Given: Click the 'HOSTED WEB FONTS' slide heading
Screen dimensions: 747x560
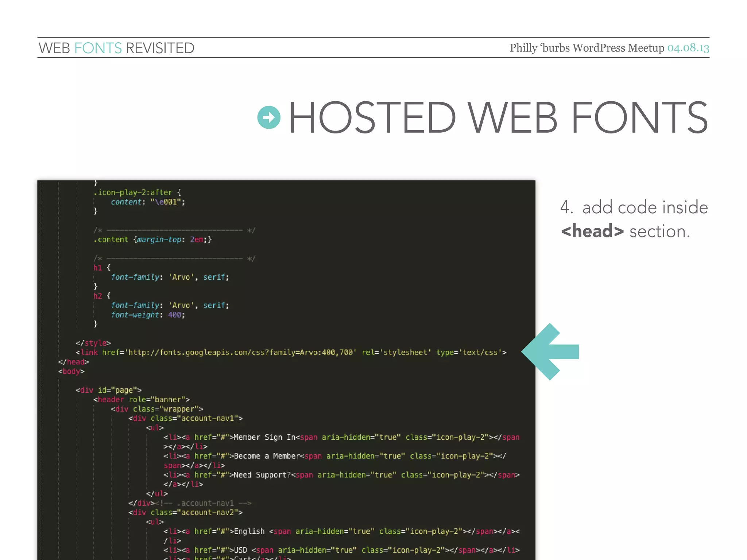Looking at the screenshot, I should tap(498, 117).
